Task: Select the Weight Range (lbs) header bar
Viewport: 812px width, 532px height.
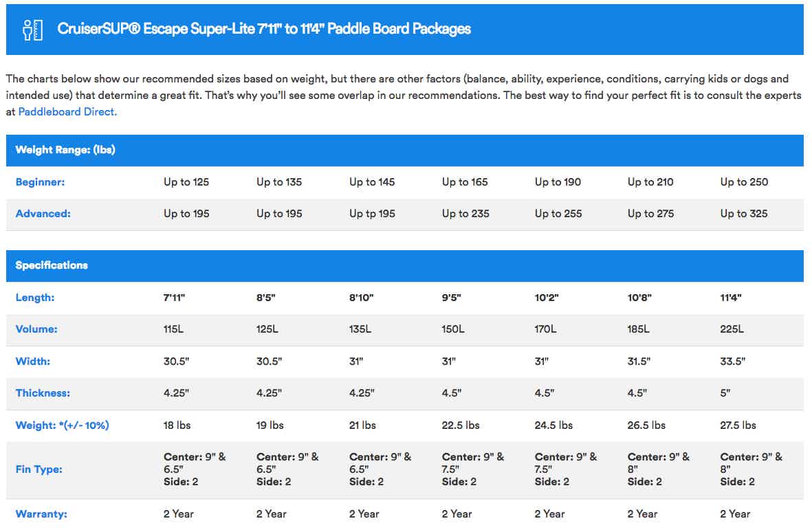Action: pyautogui.click(x=404, y=150)
